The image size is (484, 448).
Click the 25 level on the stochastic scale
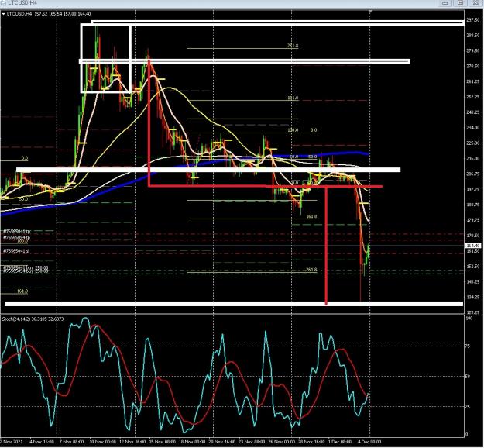(468, 407)
